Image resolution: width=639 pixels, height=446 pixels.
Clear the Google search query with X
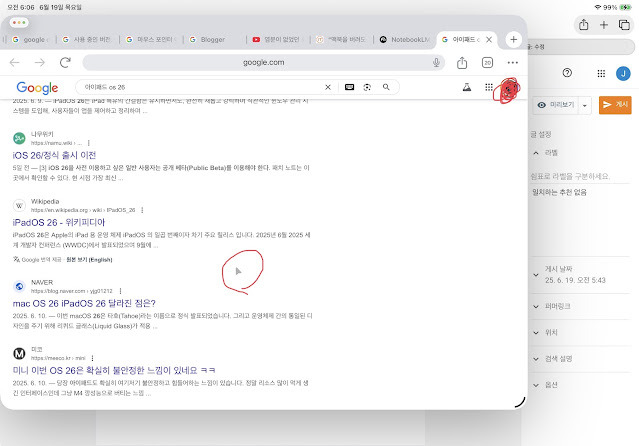point(328,87)
